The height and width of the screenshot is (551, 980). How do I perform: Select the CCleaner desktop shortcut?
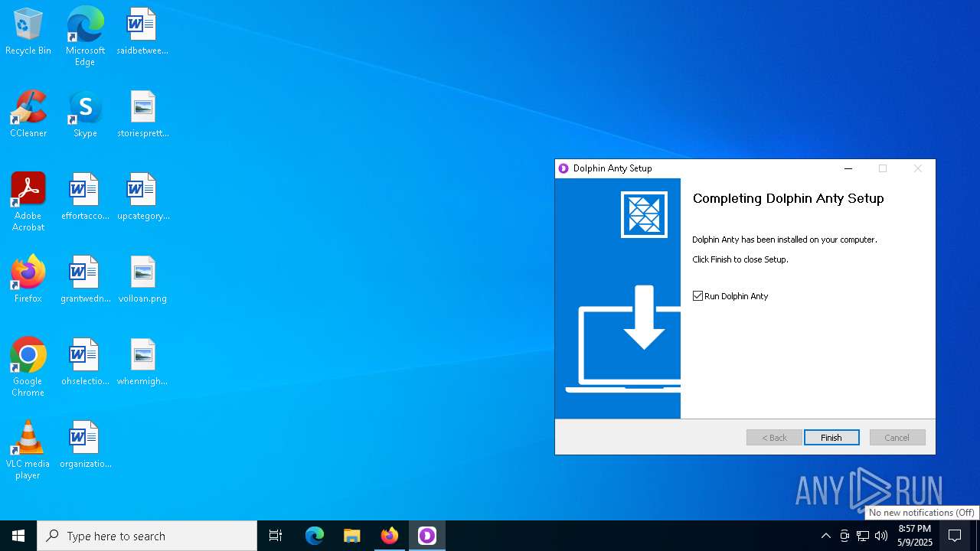28,115
